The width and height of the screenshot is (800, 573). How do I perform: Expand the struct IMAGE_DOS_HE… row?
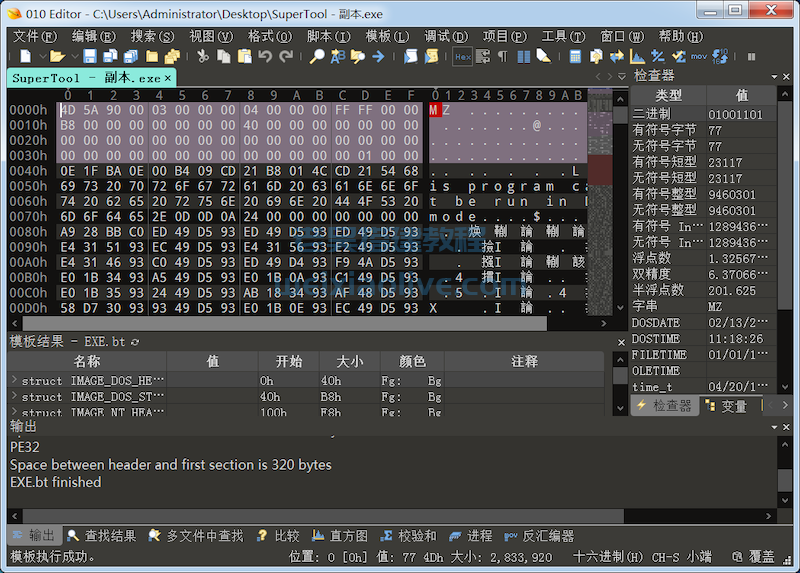14,380
